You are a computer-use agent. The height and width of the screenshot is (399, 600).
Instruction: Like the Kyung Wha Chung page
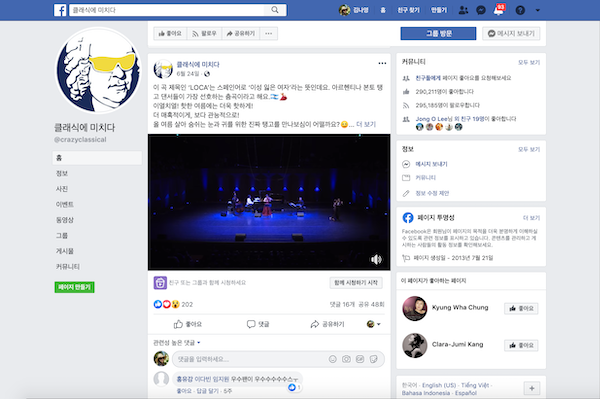click(x=521, y=308)
